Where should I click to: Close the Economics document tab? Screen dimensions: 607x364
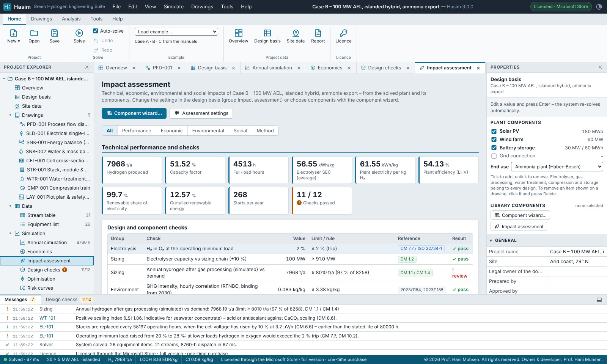pos(349,68)
